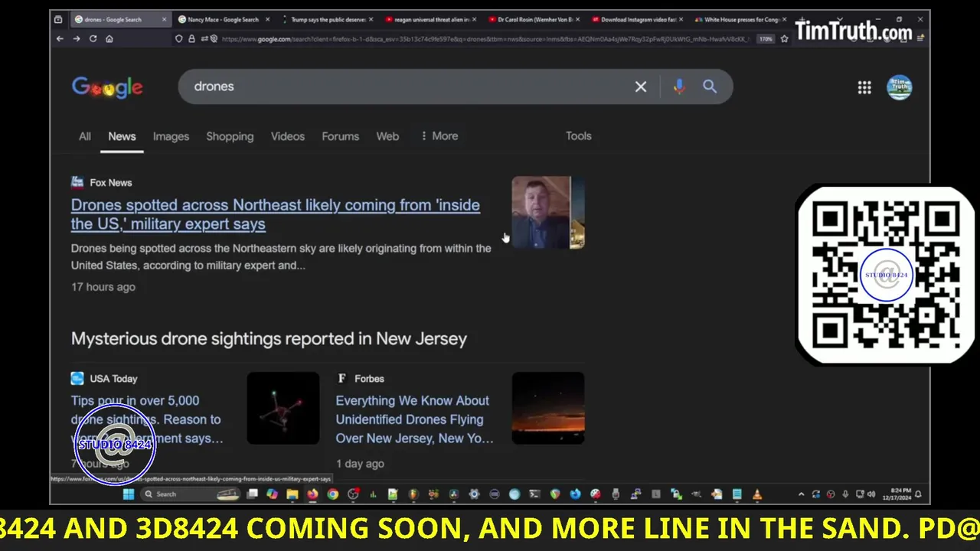Switch to the Videos tab

[288, 136]
